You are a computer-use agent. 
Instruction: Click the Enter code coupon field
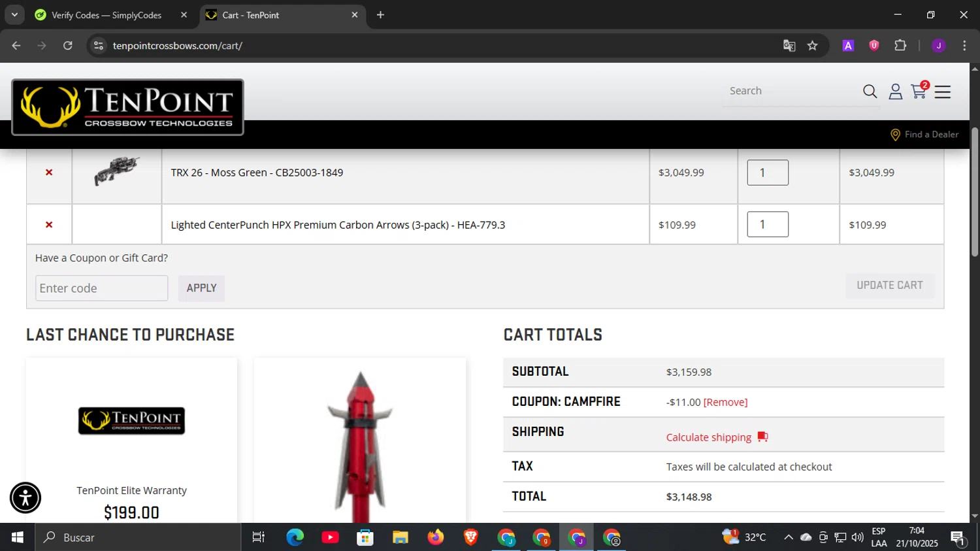(x=101, y=288)
